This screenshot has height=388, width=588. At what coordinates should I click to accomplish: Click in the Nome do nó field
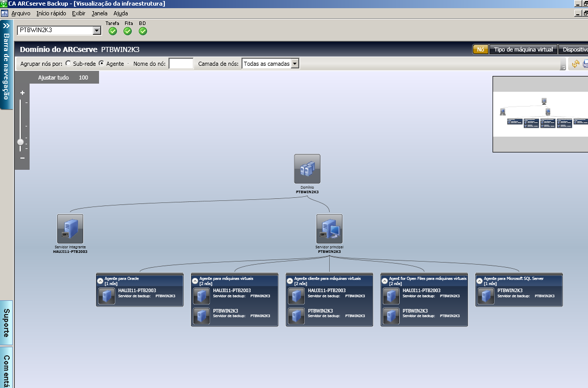click(x=181, y=64)
